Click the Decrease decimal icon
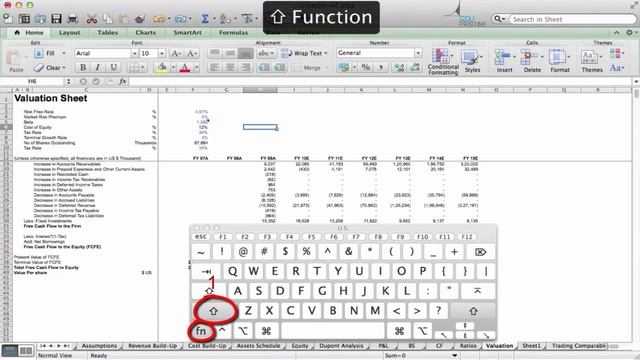 click(415, 67)
